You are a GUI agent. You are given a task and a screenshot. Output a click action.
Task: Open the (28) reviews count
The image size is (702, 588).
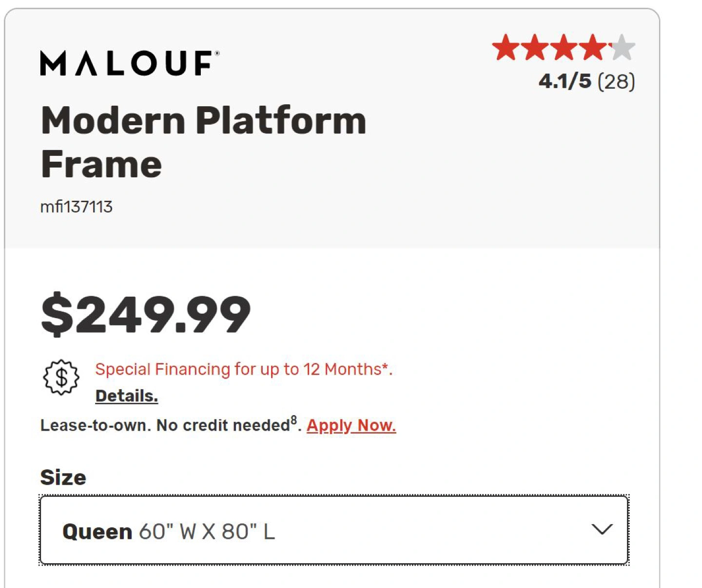coord(616,81)
